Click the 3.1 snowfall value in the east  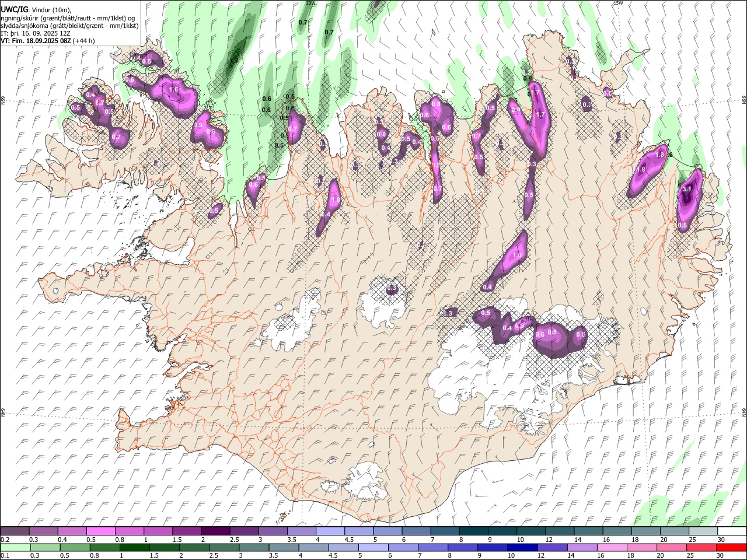(687, 189)
